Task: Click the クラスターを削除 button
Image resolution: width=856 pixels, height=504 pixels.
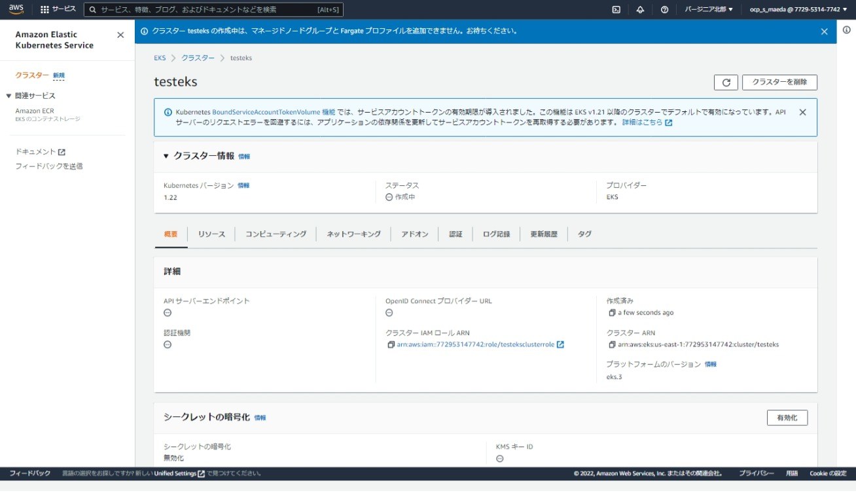Action: click(x=779, y=82)
